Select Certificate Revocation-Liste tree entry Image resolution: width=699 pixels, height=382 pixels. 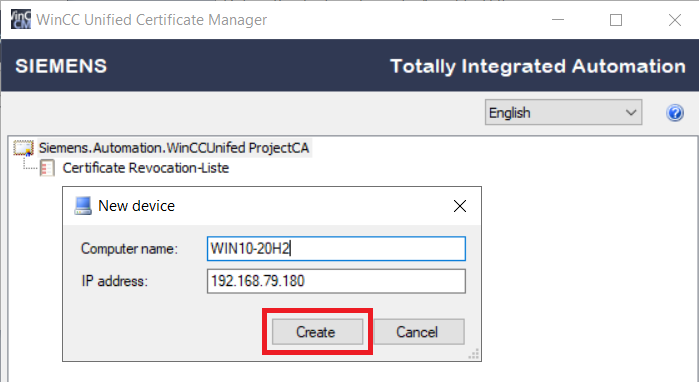tap(146, 168)
